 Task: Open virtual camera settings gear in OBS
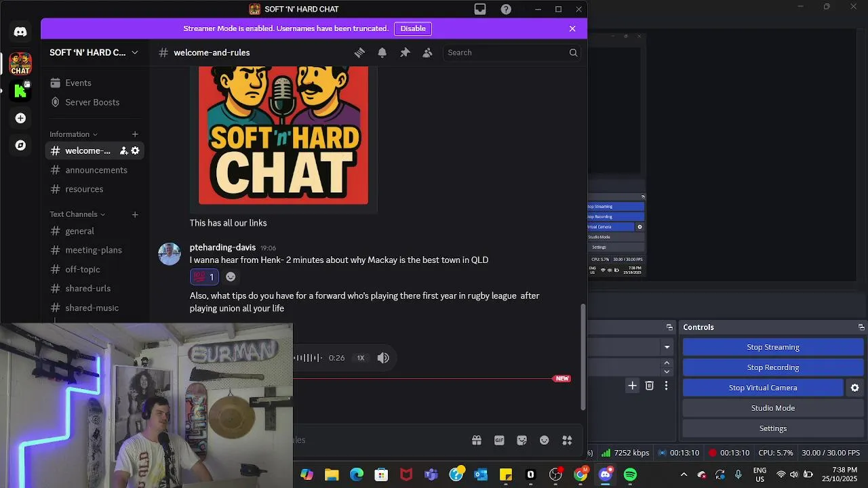tap(854, 388)
